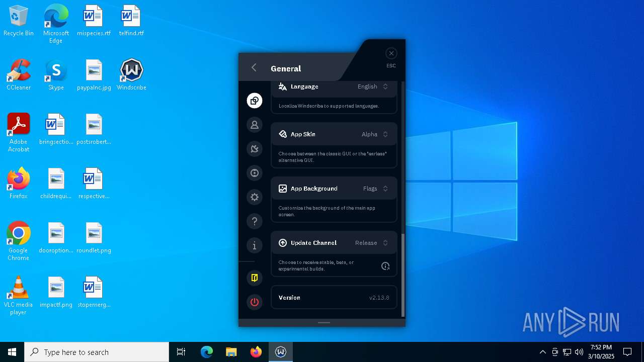644x362 pixels.
Task: Open R.O.B.E.R.T. target icon tab in sidebar
Action: pos(255,173)
